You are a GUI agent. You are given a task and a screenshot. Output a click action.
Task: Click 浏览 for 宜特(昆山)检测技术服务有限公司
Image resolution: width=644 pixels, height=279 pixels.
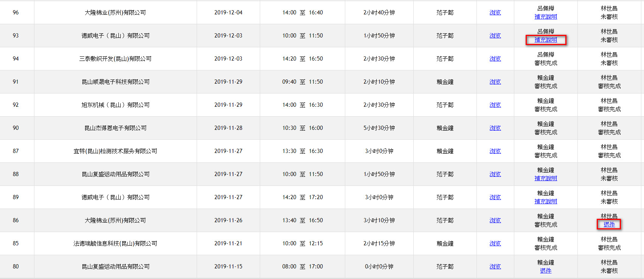coord(495,151)
